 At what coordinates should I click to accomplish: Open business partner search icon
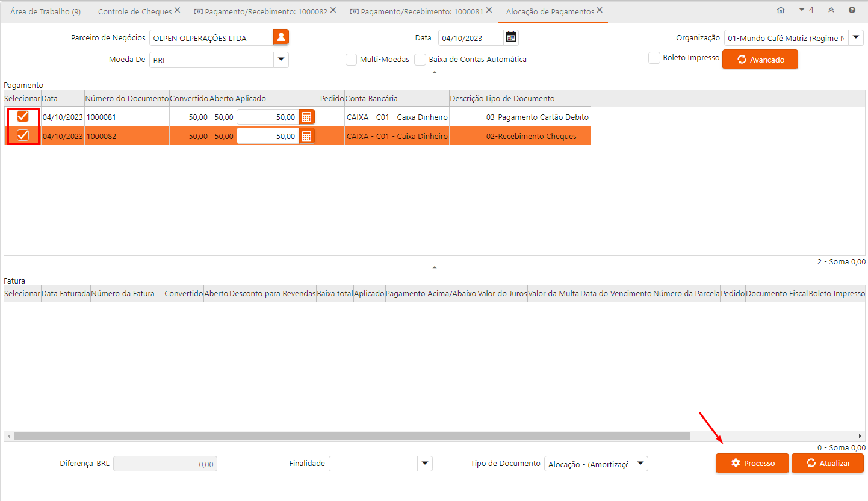click(x=281, y=37)
